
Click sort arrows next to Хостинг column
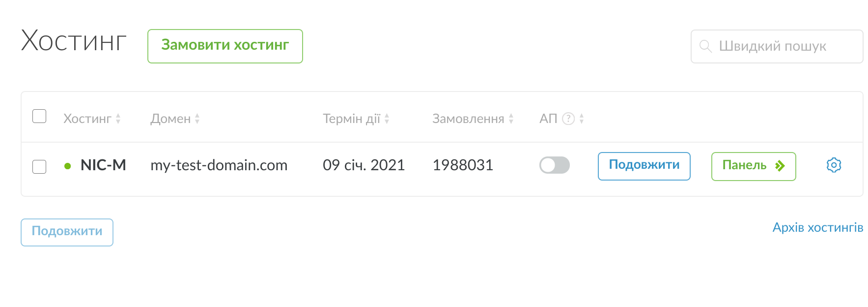(118, 119)
